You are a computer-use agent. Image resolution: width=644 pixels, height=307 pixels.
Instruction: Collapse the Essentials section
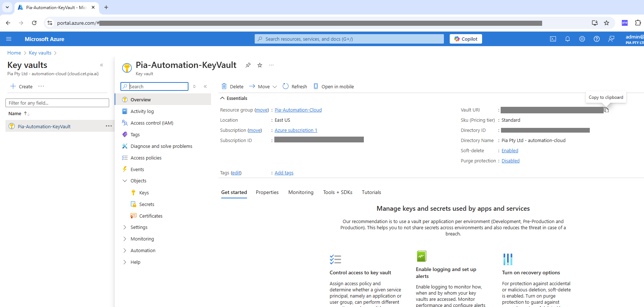click(234, 98)
